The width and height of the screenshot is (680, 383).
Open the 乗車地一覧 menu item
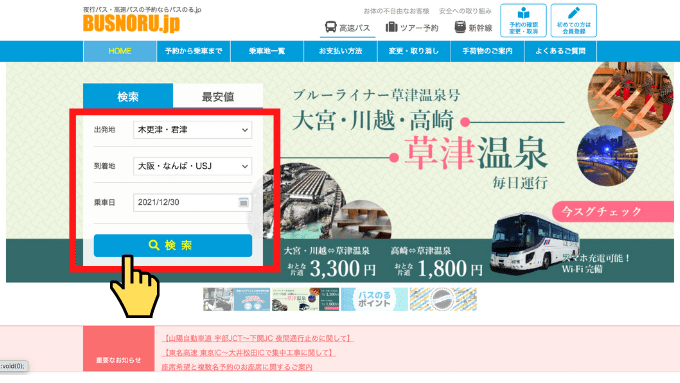(267, 51)
